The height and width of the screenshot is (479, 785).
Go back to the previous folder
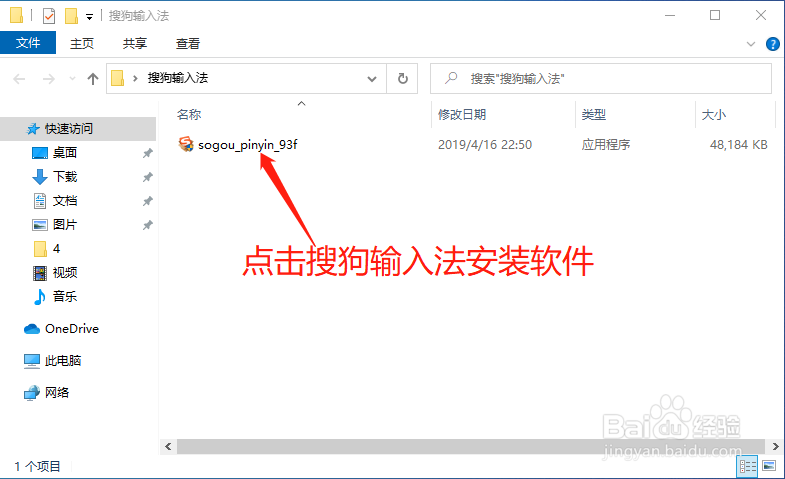19,79
